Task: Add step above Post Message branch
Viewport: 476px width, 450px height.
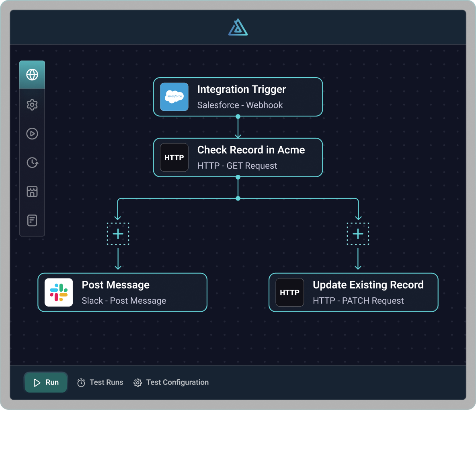Action: pos(118,234)
